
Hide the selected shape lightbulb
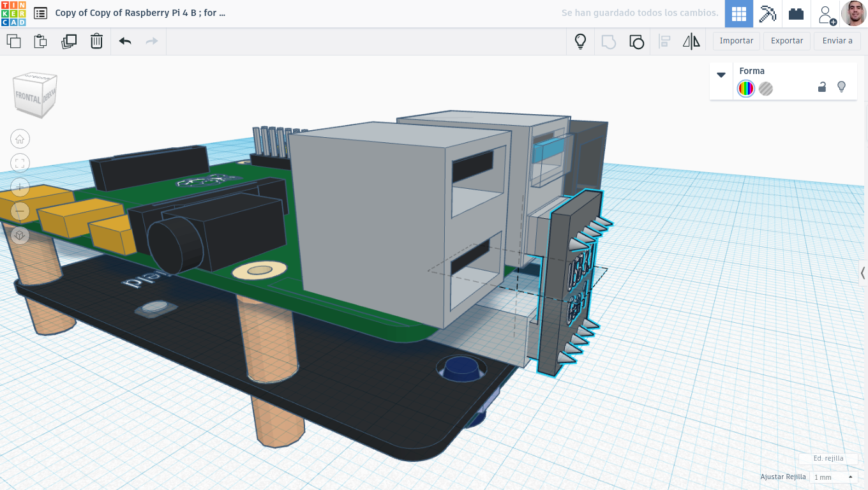pyautogui.click(x=841, y=87)
